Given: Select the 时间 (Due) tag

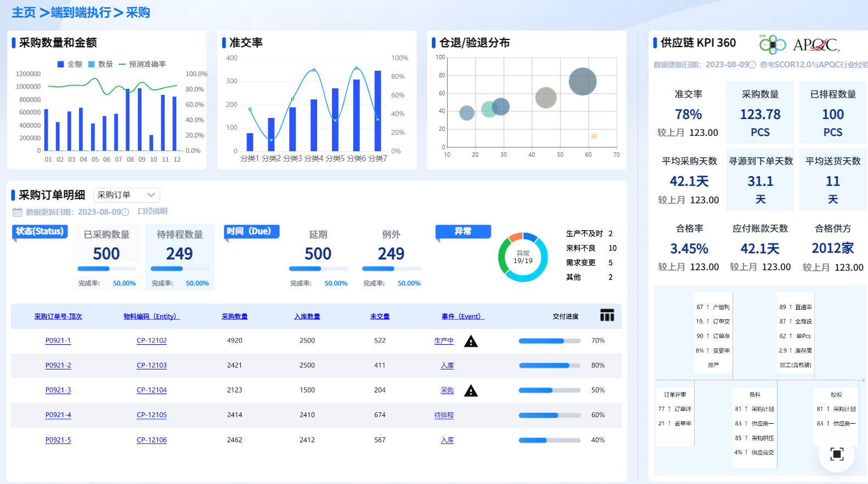Looking at the screenshot, I should pyautogui.click(x=252, y=231).
